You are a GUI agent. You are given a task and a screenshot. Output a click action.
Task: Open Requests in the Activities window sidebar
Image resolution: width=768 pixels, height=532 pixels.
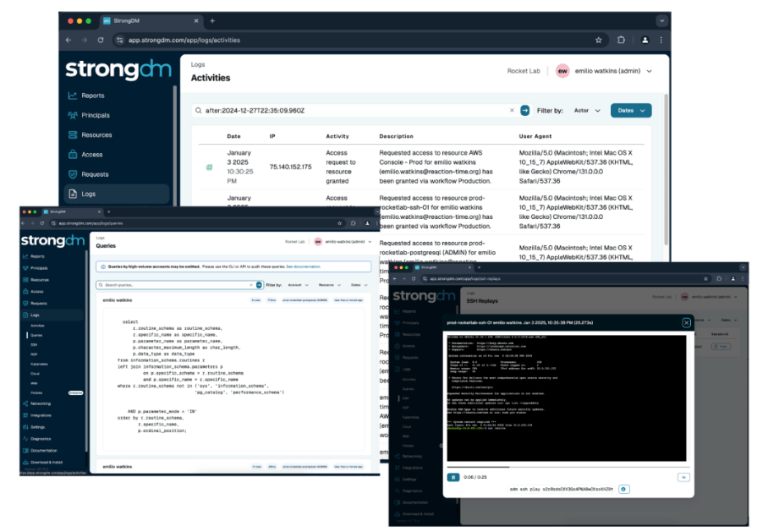coord(94,174)
